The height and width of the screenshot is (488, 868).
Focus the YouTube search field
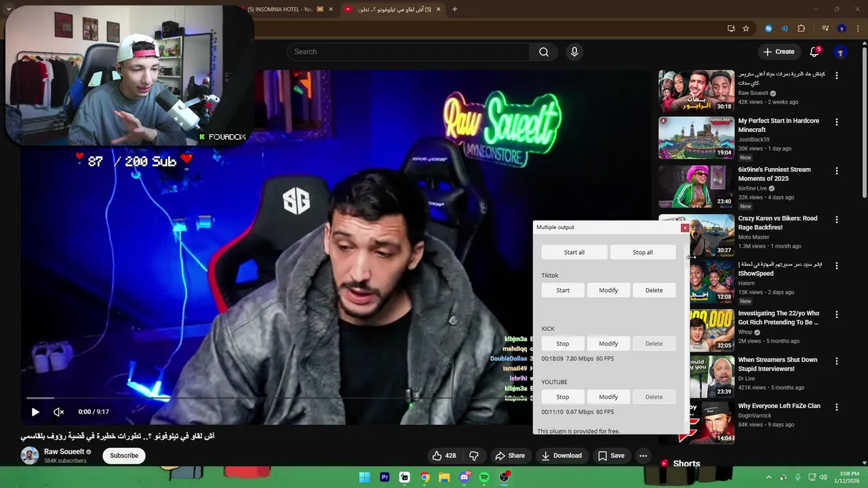point(408,52)
